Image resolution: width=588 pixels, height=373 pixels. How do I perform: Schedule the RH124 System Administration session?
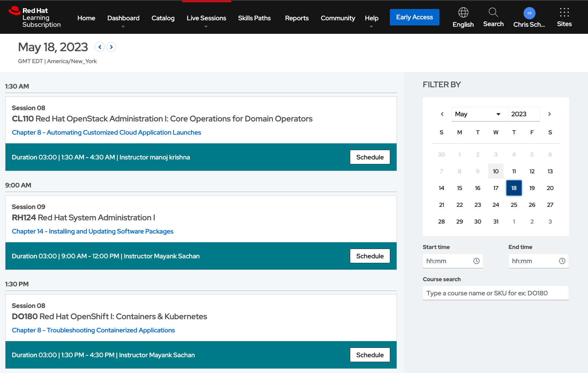[370, 256]
